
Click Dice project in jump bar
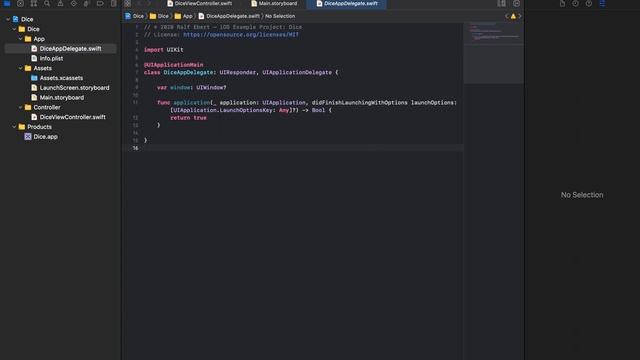point(135,16)
